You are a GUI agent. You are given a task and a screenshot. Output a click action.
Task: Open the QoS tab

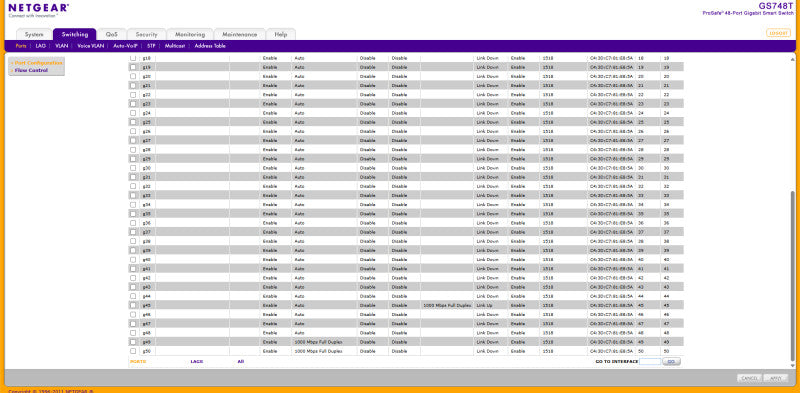[112, 34]
